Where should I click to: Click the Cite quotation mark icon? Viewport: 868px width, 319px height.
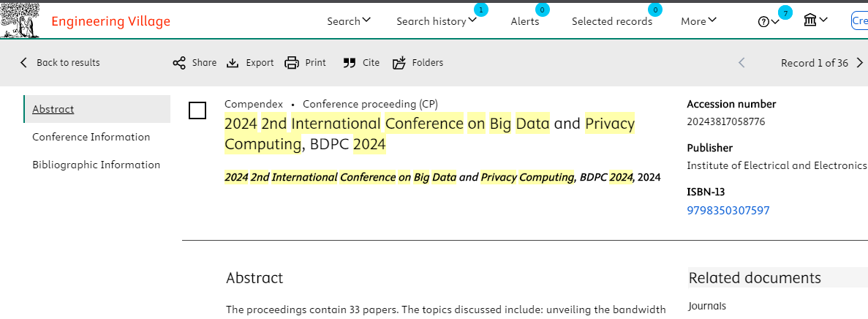point(349,63)
